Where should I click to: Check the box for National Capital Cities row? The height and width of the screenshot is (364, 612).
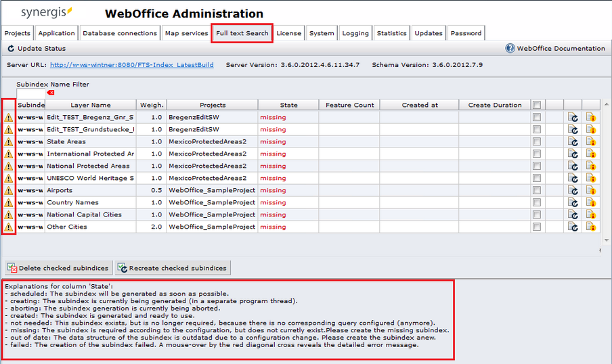point(537,214)
